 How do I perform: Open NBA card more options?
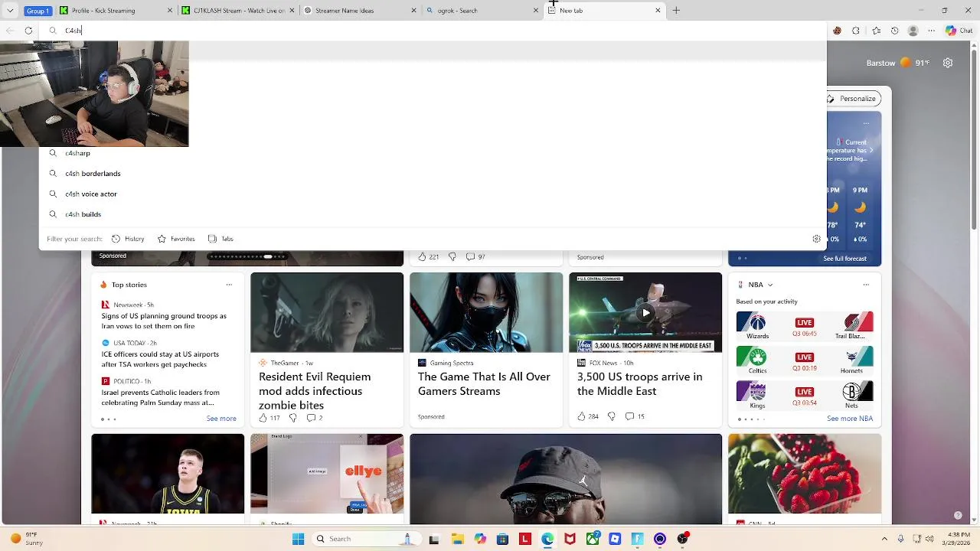point(866,285)
